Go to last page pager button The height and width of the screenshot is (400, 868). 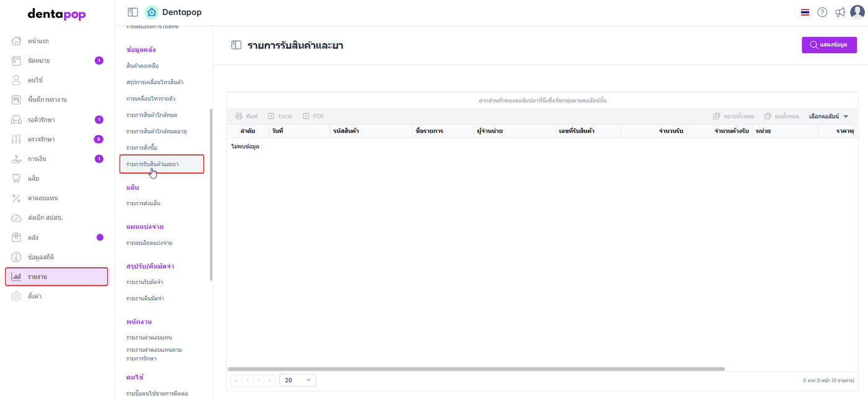pos(270,380)
